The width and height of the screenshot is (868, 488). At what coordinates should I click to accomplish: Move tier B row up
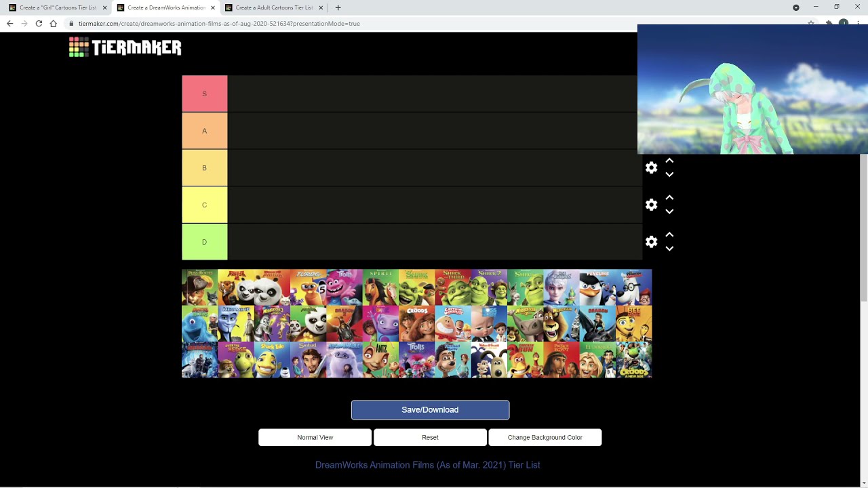pos(669,161)
